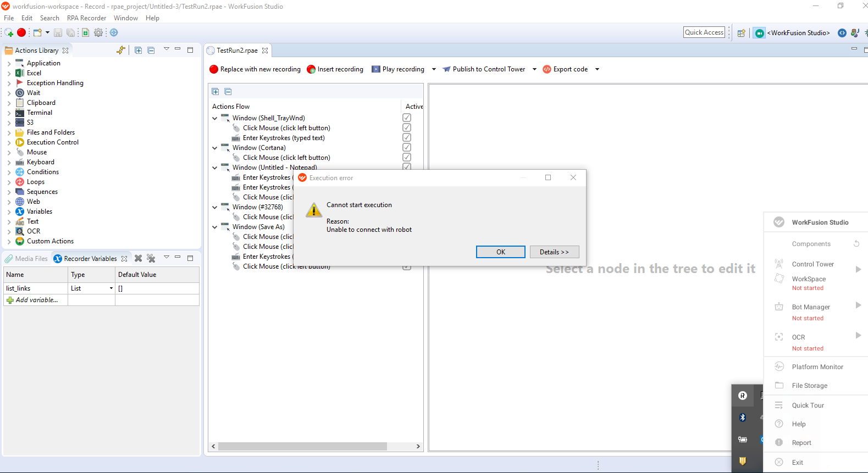The height and width of the screenshot is (473, 868).
Task: Collapse all nodes in the Actions Flow
Action: click(x=228, y=92)
